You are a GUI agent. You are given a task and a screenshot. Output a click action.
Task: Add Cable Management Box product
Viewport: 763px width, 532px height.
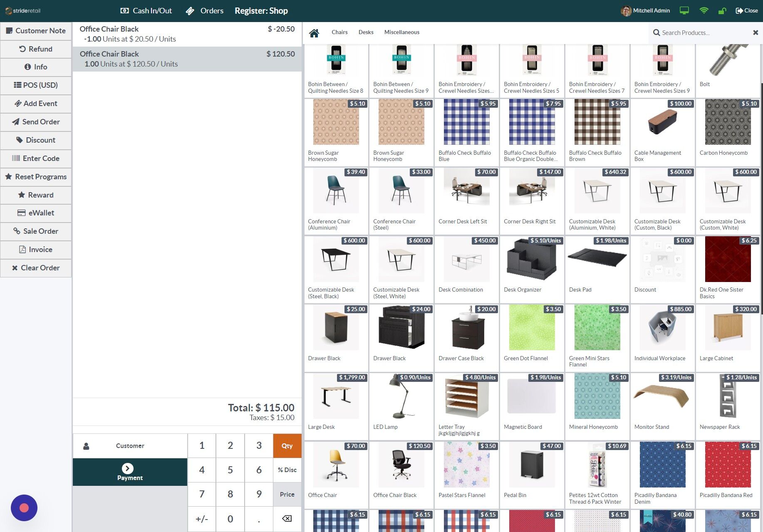(x=662, y=132)
